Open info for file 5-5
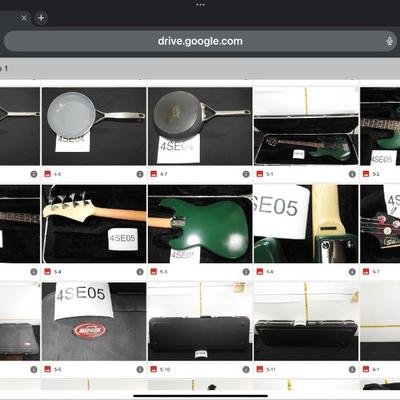 coord(246,272)
